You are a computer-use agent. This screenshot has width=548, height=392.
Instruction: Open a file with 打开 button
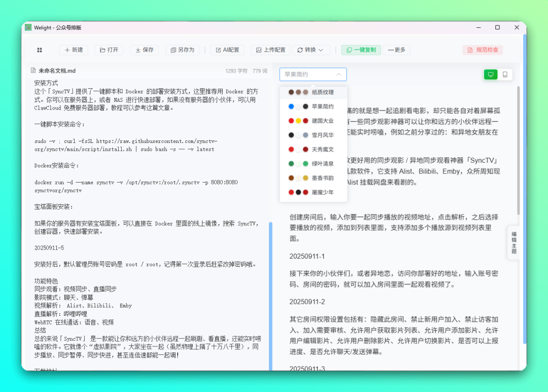109,50
